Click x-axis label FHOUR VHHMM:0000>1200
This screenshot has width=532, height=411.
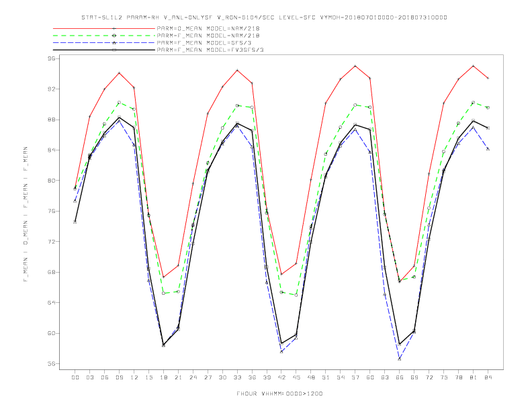[x=279, y=394]
